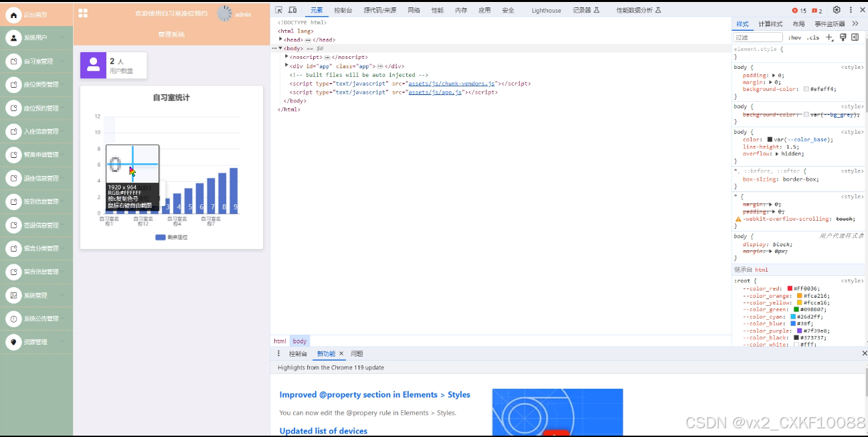Open the assets/js/app.js link
Image resolution: width=868 pixels, height=437 pixels.
(435, 92)
